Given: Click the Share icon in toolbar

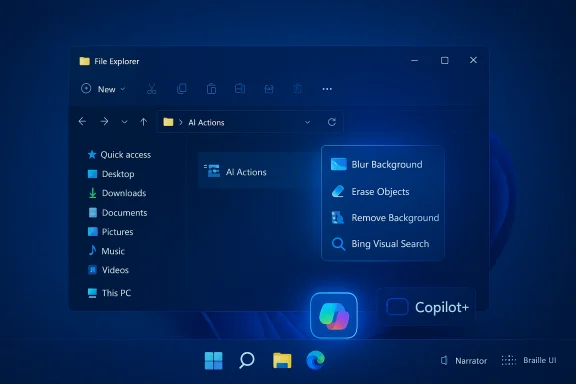Looking at the screenshot, I should (x=269, y=89).
